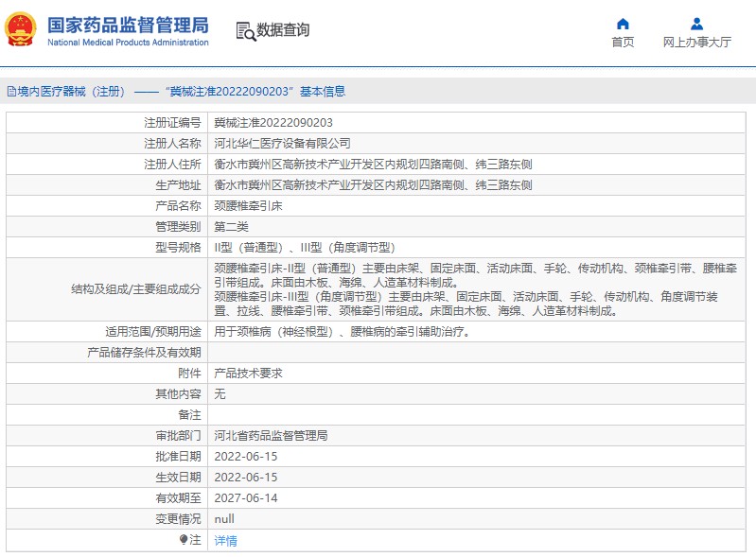Image resolution: width=756 pixels, height=557 pixels.
Task: Select product name 颈腰椎牵引床
Action: (248, 206)
